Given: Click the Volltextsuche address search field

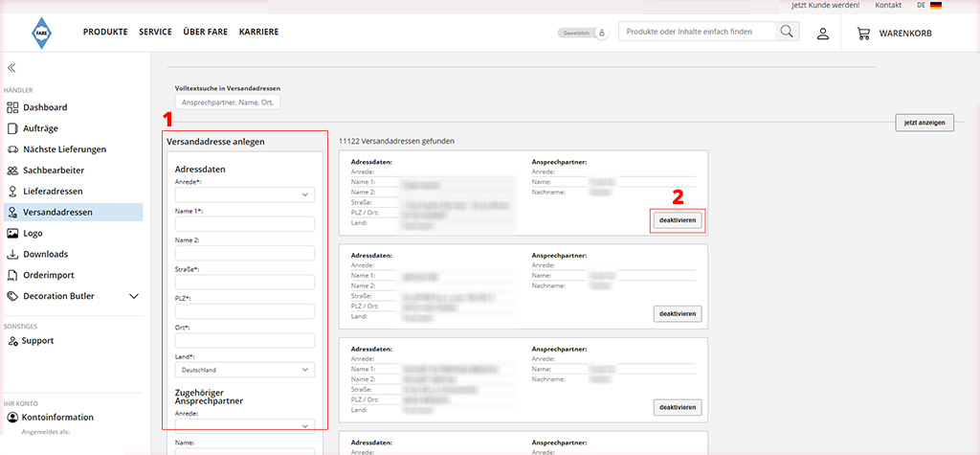Looking at the screenshot, I should 228,102.
